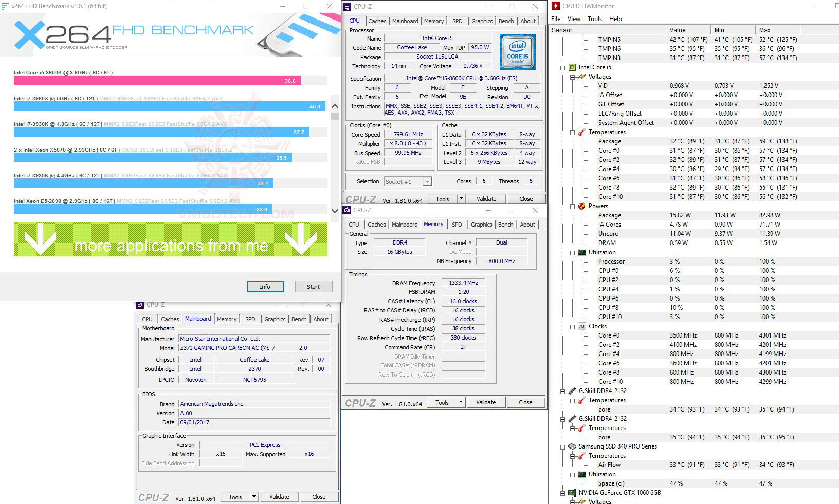Open the File menu in HWMonitor
839x504 pixels.
point(556,19)
